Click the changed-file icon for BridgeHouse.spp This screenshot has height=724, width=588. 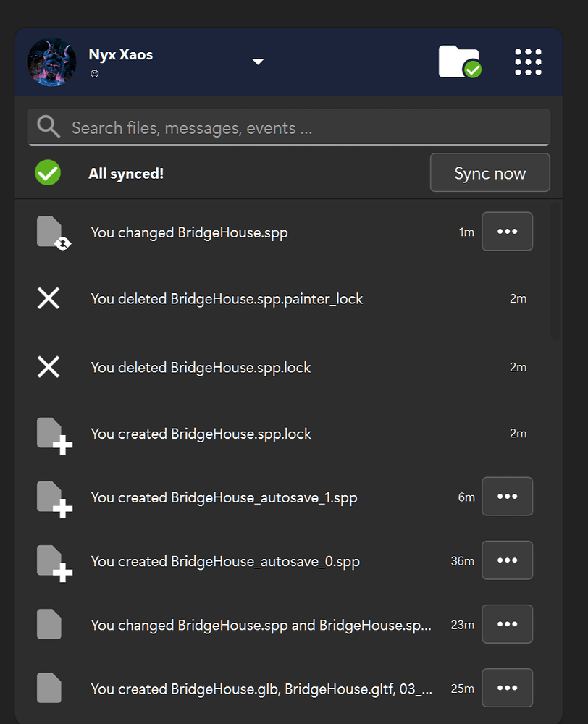tap(52, 233)
